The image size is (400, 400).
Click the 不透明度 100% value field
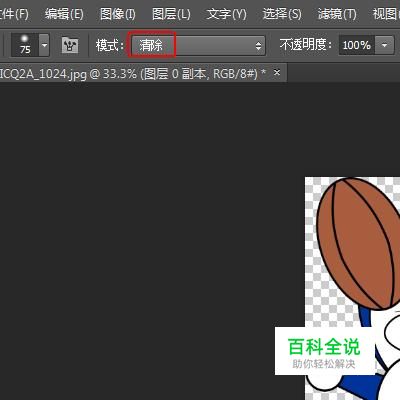click(x=357, y=45)
